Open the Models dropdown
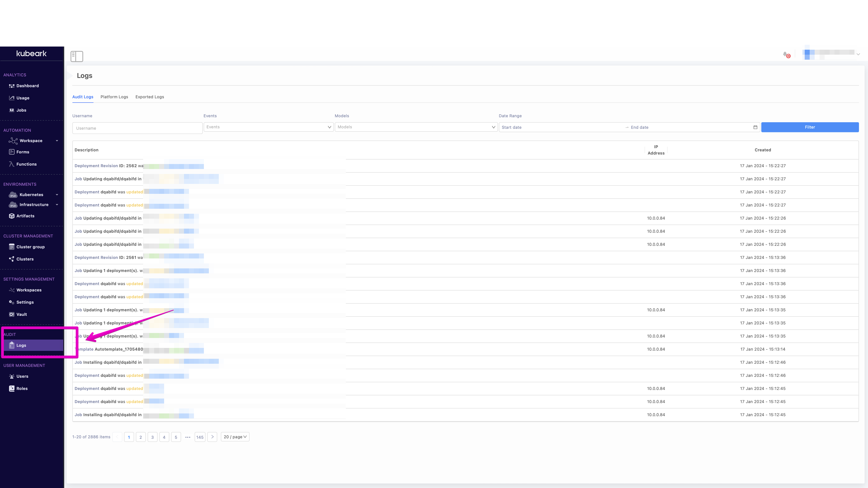868x488 pixels. pyautogui.click(x=416, y=127)
